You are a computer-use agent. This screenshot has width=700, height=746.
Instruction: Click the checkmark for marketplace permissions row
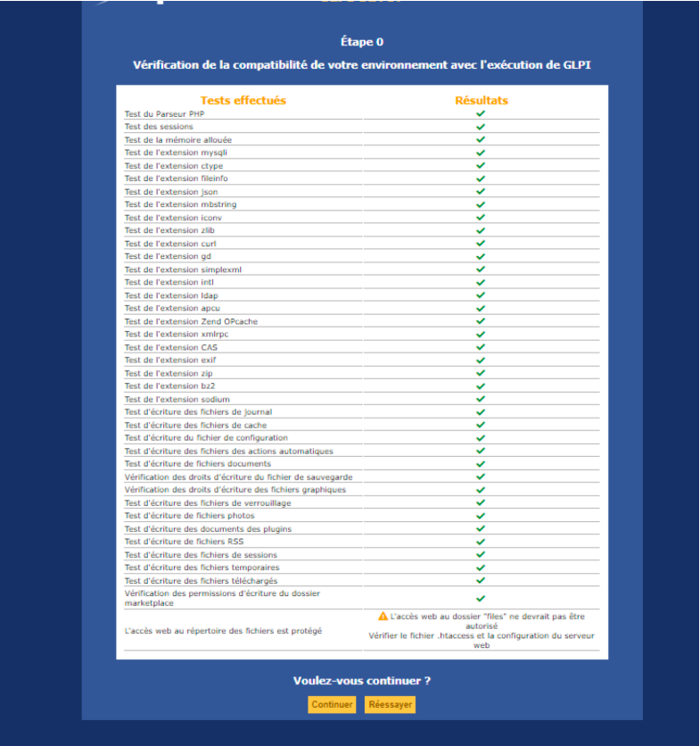click(x=481, y=598)
